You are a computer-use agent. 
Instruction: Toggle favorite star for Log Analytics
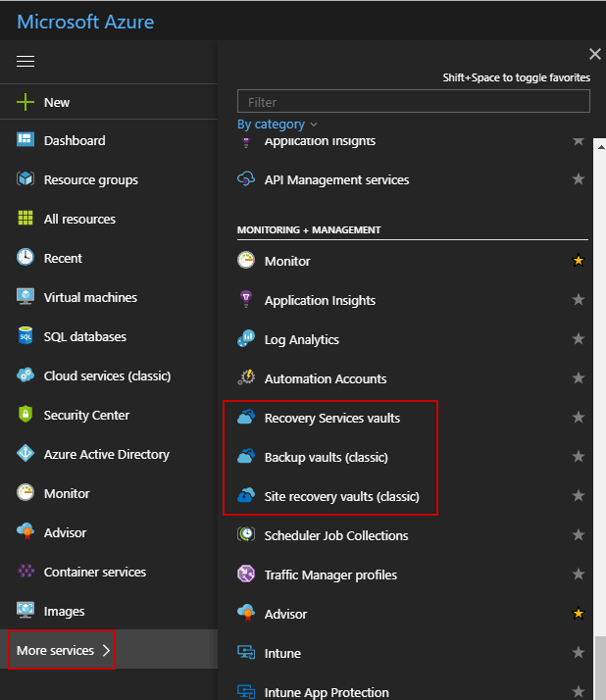click(x=579, y=339)
